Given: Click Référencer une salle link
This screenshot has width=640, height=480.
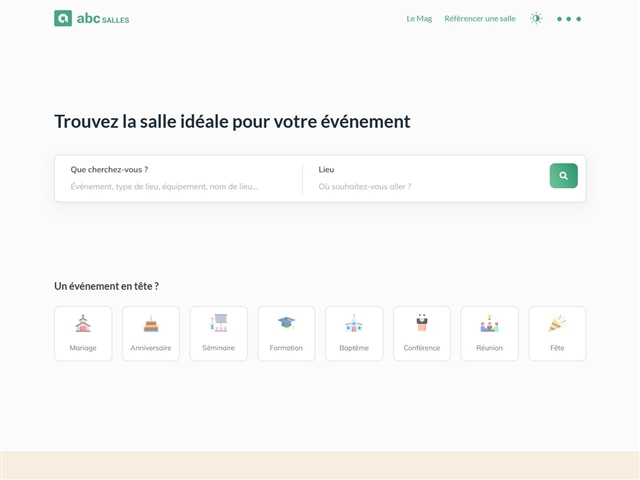Looking at the screenshot, I should pyautogui.click(x=480, y=18).
